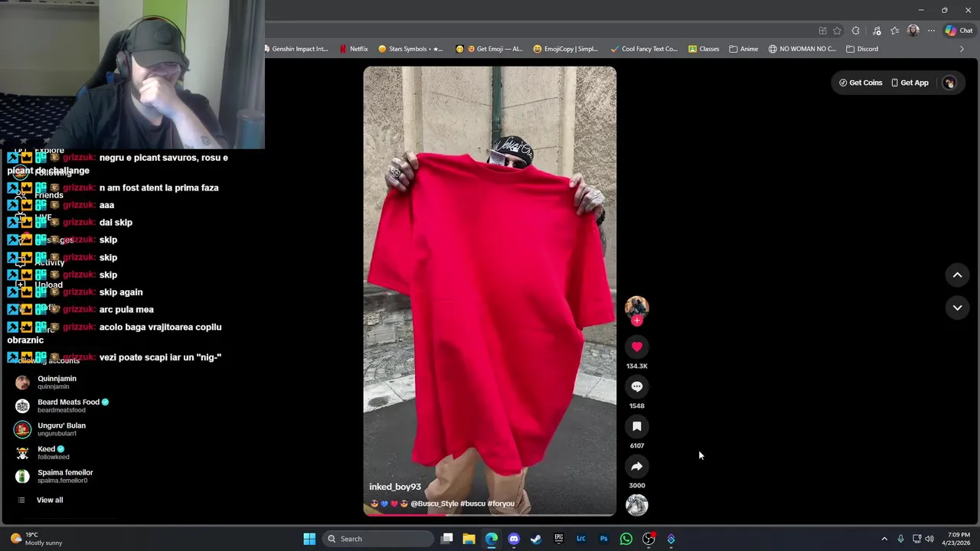Open weather widget showing 19°C
Image resolution: width=980 pixels, height=551 pixels.
[37, 539]
